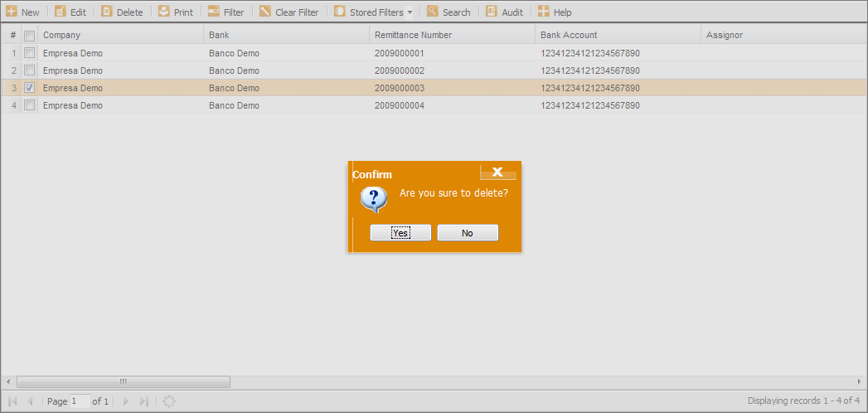Open Help from the toolbar
868x413 pixels.
click(544, 12)
